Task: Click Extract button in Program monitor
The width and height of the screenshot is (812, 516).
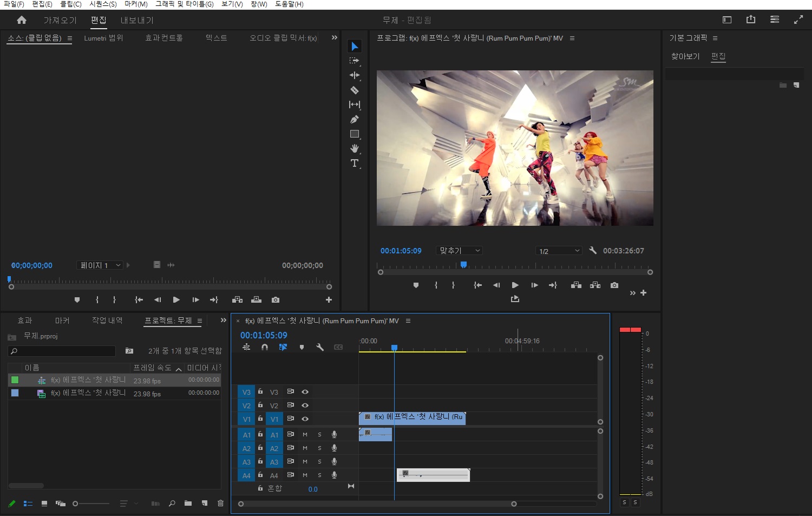Action: [595, 285]
